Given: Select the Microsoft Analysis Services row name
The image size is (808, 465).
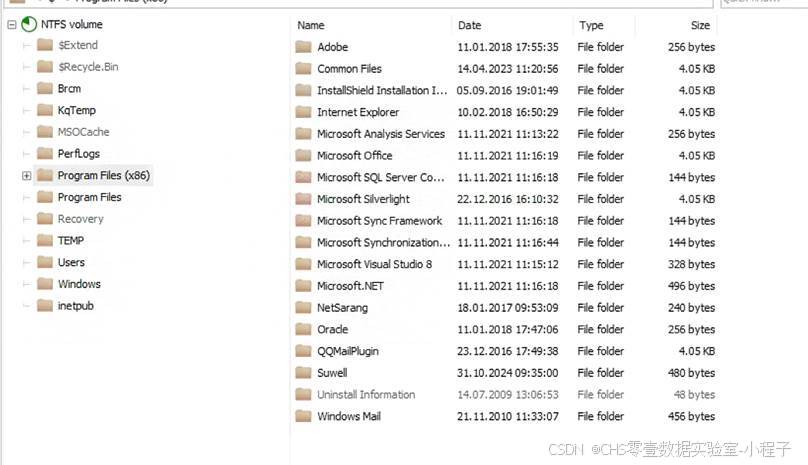Looking at the screenshot, I should click(x=381, y=134).
